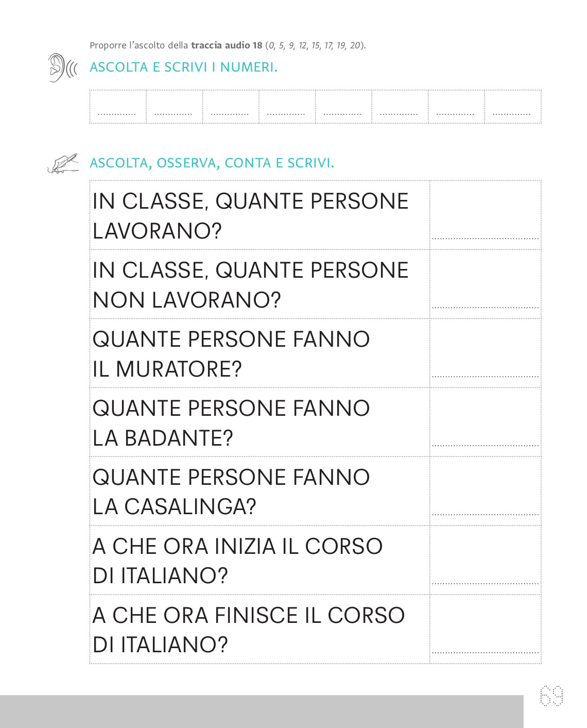Click answer field for QUANTE PERSONE LAVORANO
The width and height of the screenshot is (587, 728).
tap(486, 215)
